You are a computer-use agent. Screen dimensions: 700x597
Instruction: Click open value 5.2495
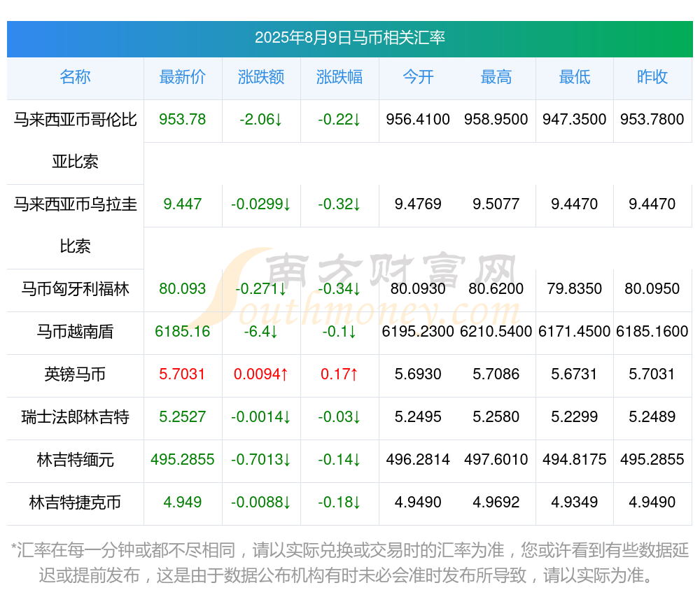point(418,416)
